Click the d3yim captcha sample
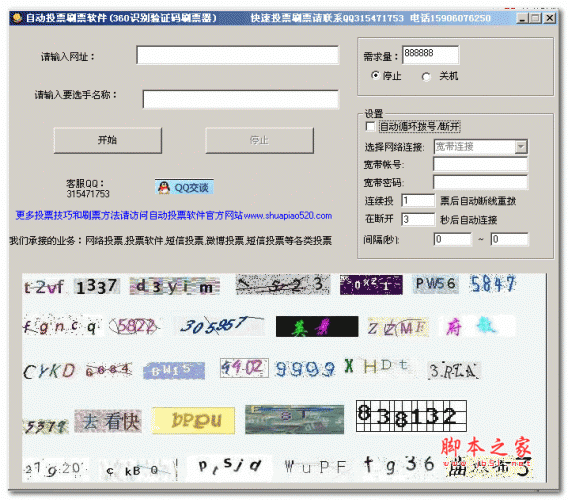 coord(175,286)
